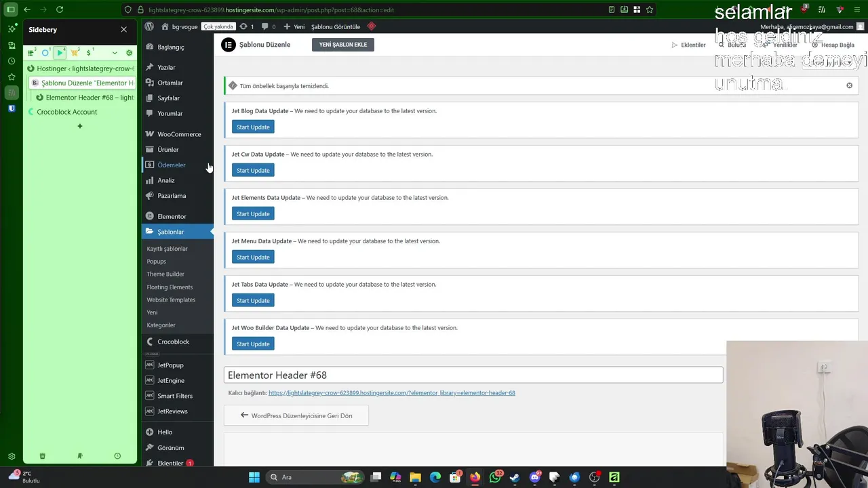
Task: Open Eklentiler link in Elementor top bar
Action: click(x=689, y=45)
